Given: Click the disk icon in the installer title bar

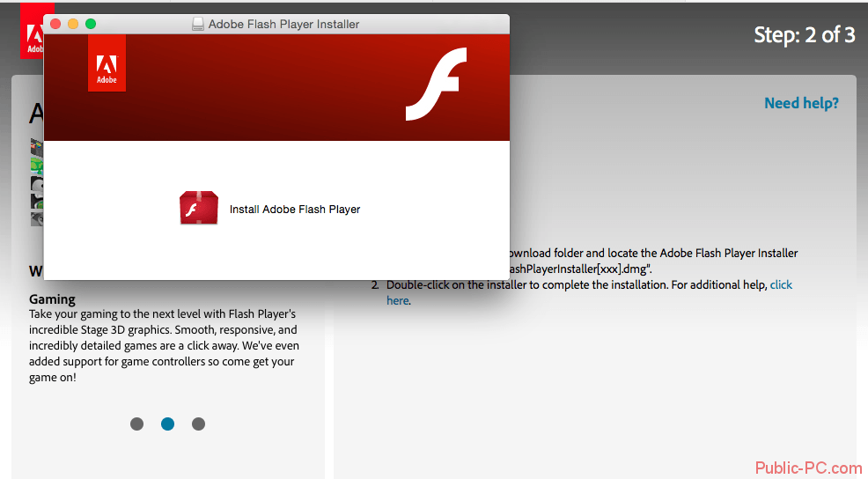Looking at the screenshot, I should [197, 24].
